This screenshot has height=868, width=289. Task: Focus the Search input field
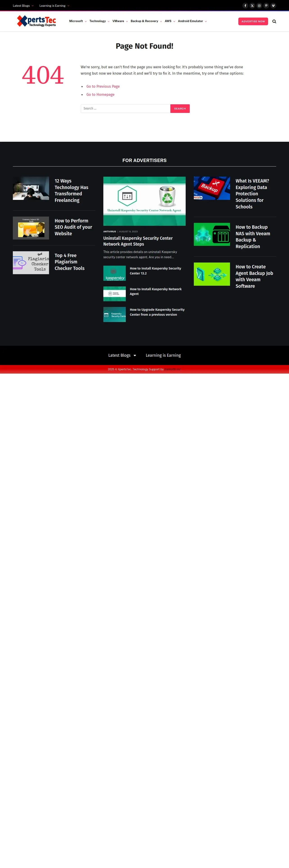126,109
